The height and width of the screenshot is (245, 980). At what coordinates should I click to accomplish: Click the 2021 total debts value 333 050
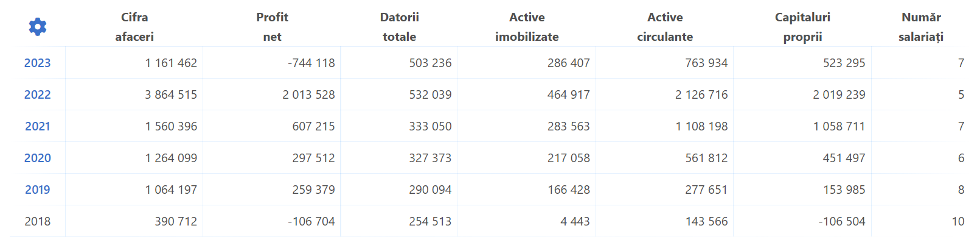point(430,126)
